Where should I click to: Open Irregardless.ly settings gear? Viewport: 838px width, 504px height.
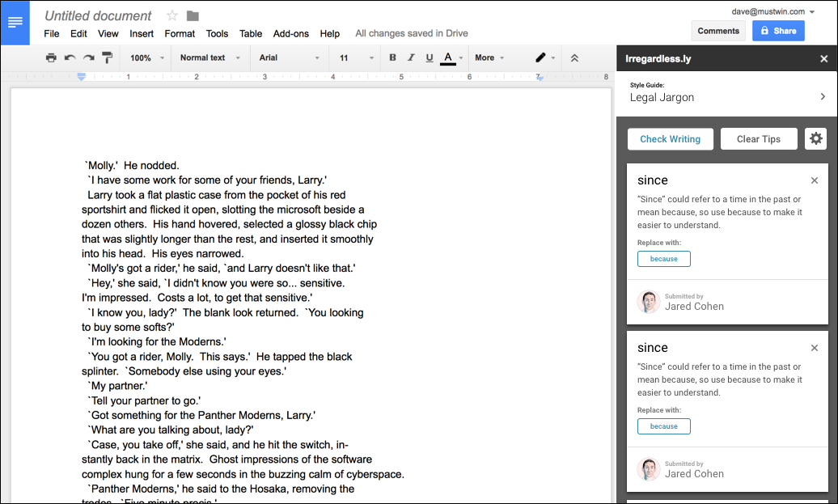coord(815,139)
